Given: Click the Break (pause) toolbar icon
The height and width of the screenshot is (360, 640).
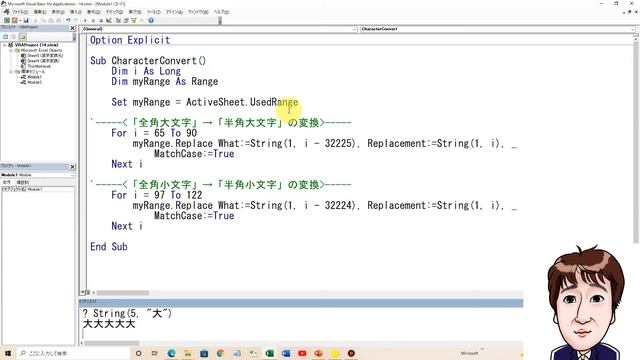Looking at the screenshot, I should coord(93,20).
